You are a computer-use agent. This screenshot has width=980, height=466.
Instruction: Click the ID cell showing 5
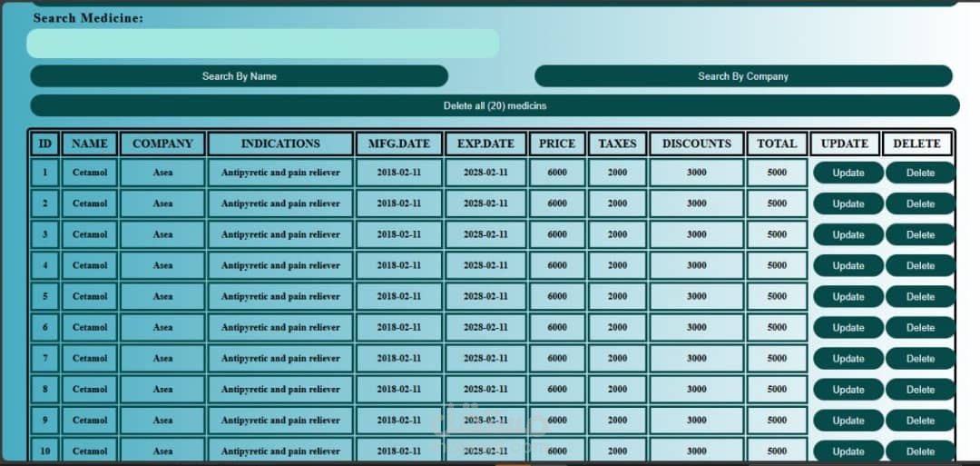pos(45,296)
